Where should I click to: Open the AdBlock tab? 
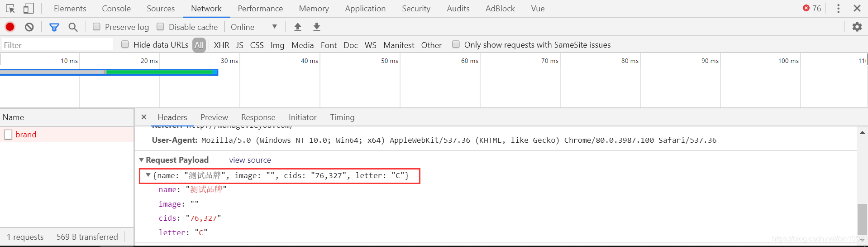click(x=500, y=9)
